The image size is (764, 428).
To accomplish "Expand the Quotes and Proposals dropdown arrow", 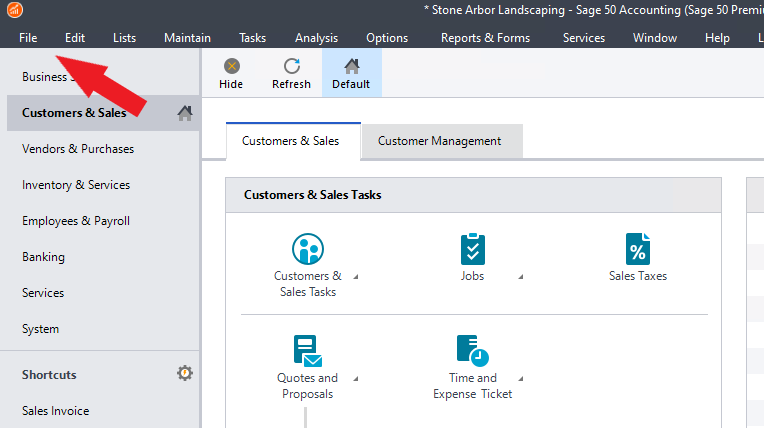I will pyautogui.click(x=356, y=379).
